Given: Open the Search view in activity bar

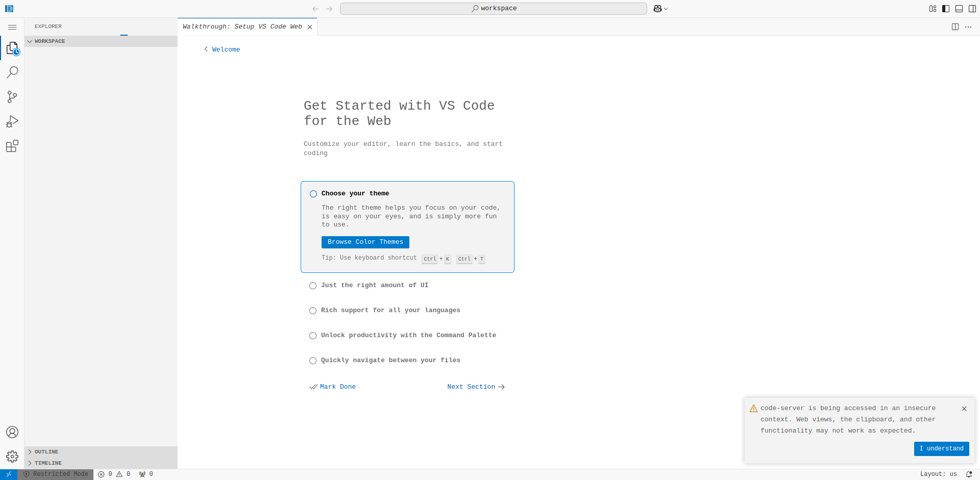Looking at the screenshot, I should point(12,72).
